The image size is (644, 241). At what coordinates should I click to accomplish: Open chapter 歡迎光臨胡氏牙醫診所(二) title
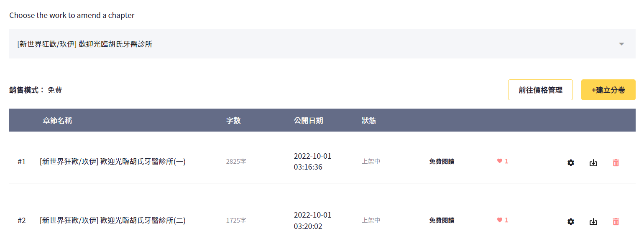(113, 221)
